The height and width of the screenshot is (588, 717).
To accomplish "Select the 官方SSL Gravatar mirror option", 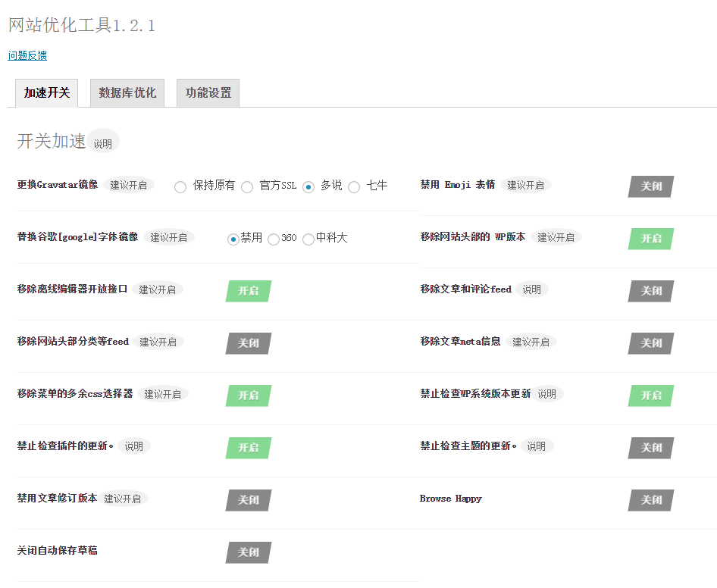I will coord(247,186).
